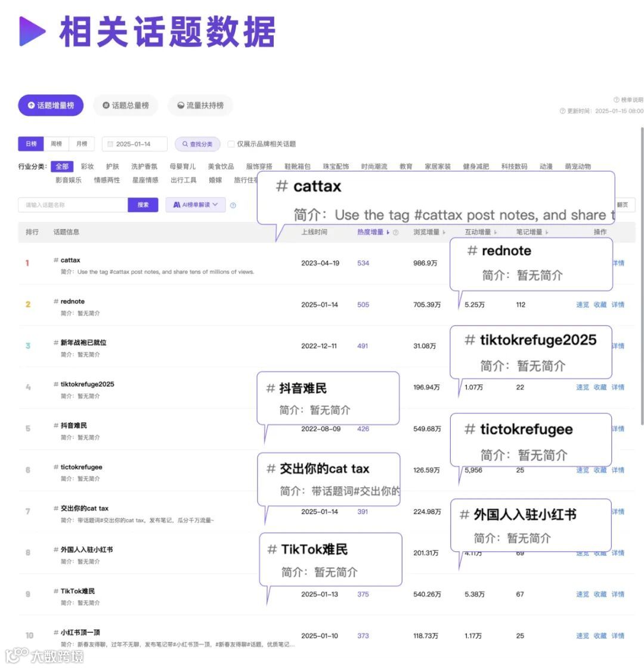The width and height of the screenshot is (644, 668).
Task: Filter by 彩妆 category
Action: pos(87,166)
